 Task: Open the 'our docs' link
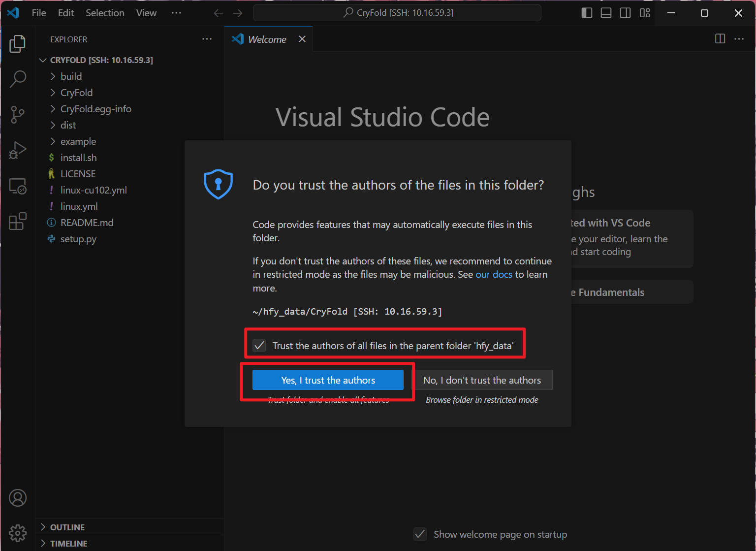coord(494,274)
